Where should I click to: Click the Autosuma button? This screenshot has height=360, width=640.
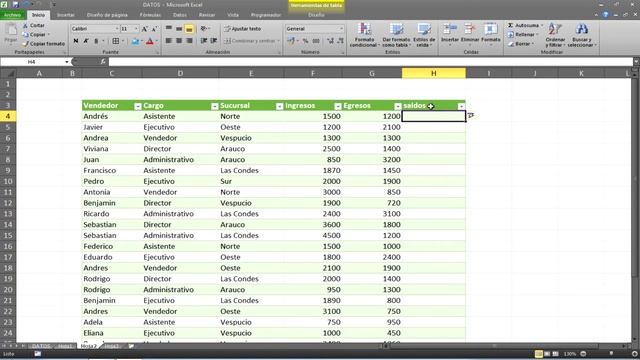[x=525, y=25]
